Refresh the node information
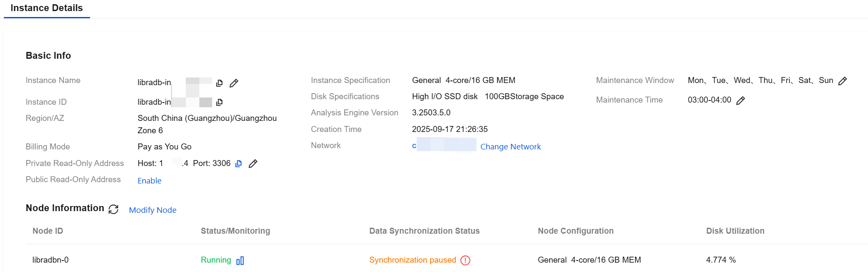Screen dimensions: 868x272 pyautogui.click(x=113, y=209)
